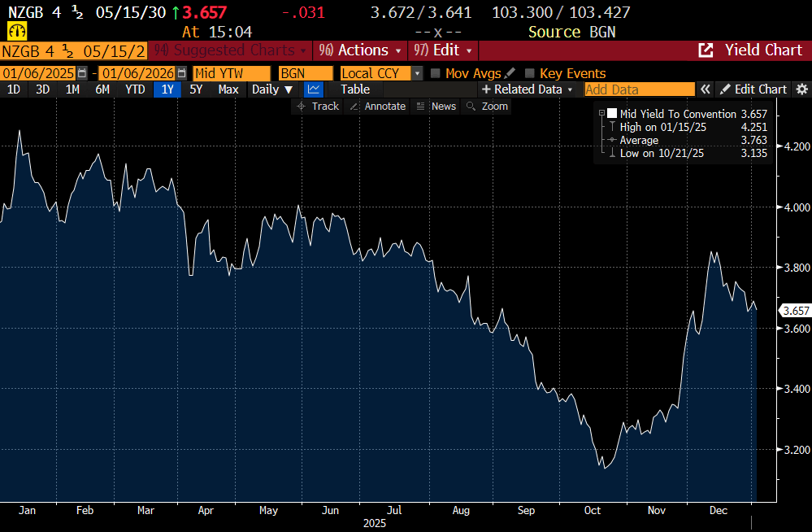Open the start date calendar picker
Viewport: 812px width, 532px height.
click(82, 73)
